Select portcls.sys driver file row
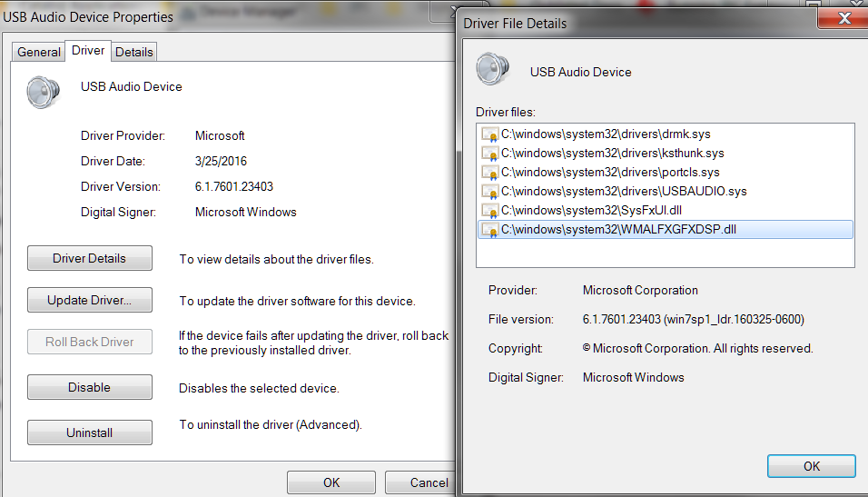868x497 pixels. (x=665, y=173)
